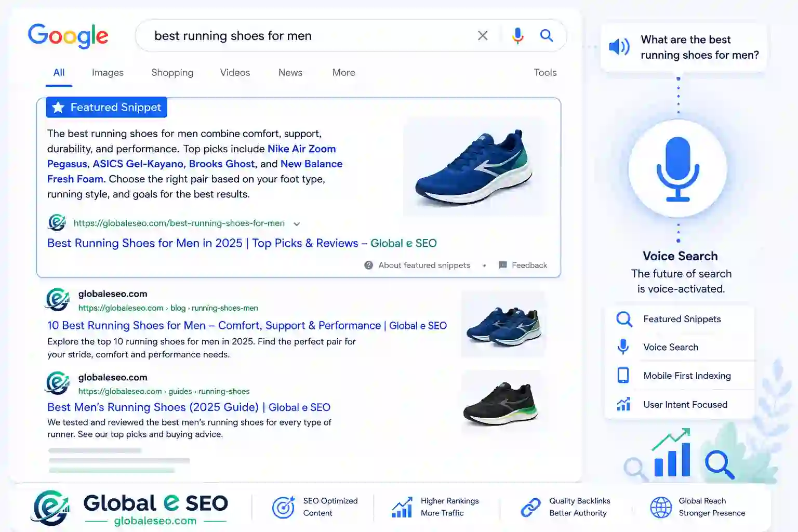The width and height of the screenshot is (798, 532).
Task: Open Best Men's Running Shoes (2025 Guide) result
Action: [x=189, y=407]
